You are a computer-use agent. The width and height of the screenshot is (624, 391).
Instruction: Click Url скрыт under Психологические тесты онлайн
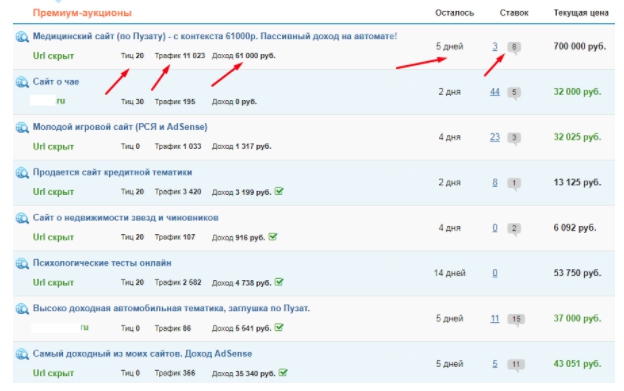point(53,283)
